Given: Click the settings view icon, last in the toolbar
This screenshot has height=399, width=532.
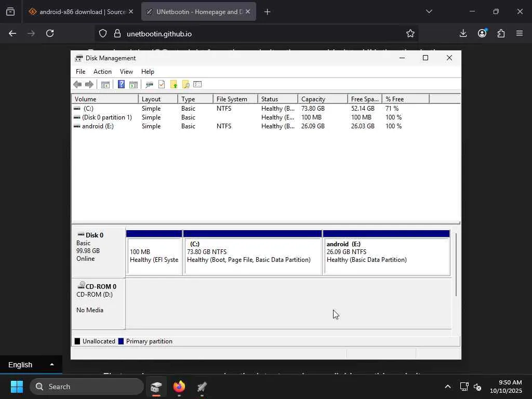Looking at the screenshot, I should (x=197, y=84).
